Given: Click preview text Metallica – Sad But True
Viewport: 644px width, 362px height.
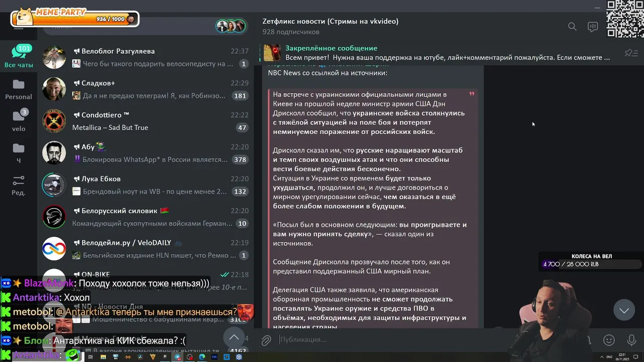Looking at the screenshot, I should click(x=110, y=128).
